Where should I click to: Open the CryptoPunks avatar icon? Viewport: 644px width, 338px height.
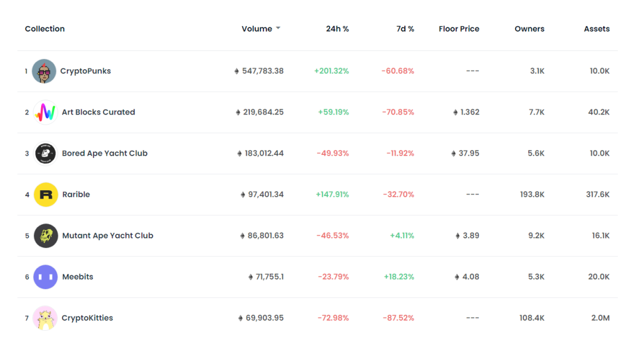click(44, 71)
